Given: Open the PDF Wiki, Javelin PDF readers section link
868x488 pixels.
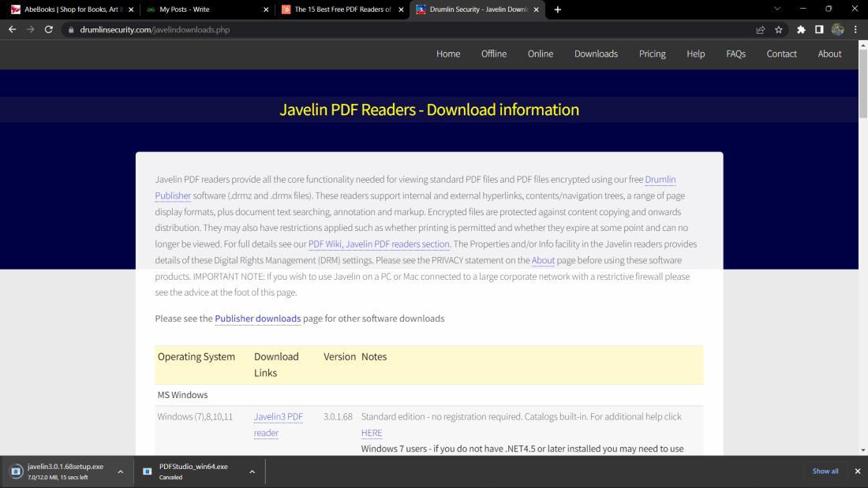Looking at the screenshot, I should pyautogui.click(x=379, y=244).
